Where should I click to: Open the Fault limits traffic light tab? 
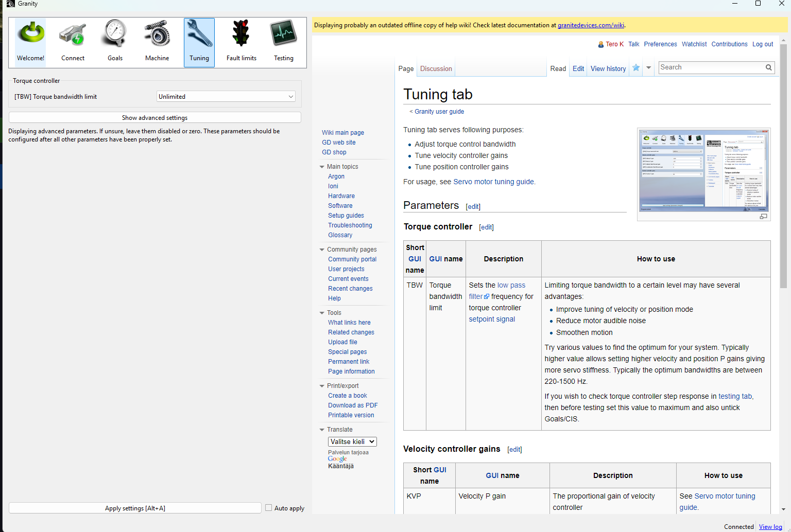(x=242, y=43)
